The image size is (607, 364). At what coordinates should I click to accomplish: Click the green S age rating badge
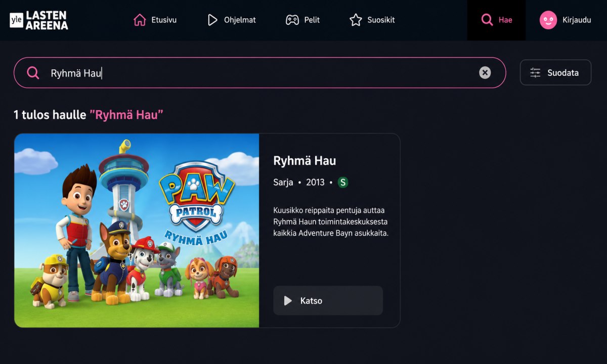click(343, 183)
